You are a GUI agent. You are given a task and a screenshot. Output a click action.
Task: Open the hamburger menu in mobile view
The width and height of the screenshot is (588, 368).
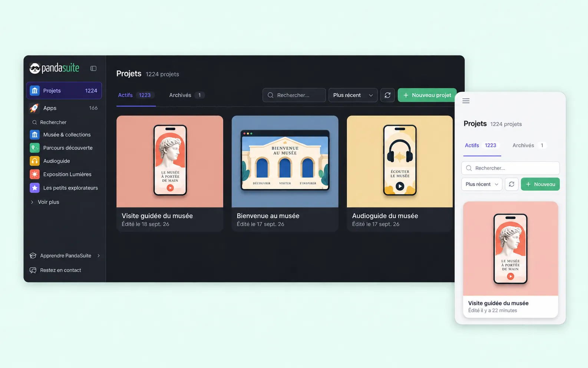(x=466, y=101)
